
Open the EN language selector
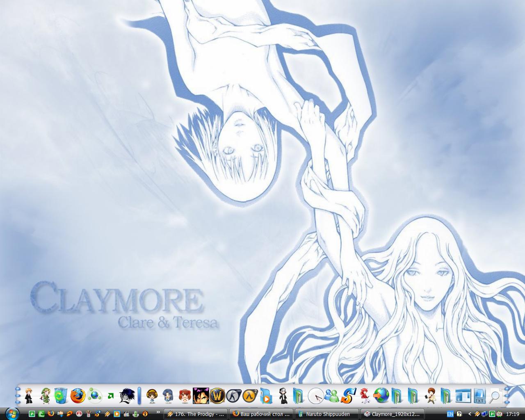click(450, 414)
